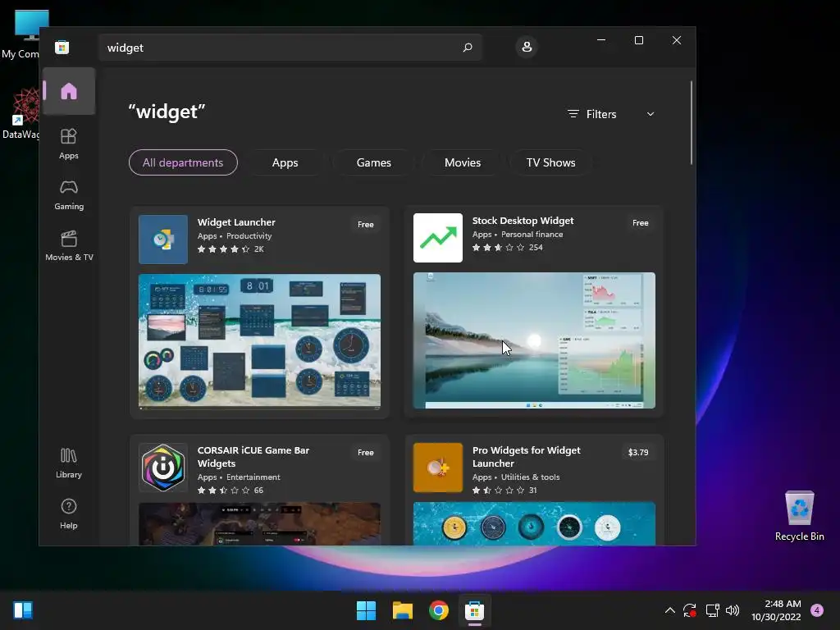Viewport: 840px width, 630px height.
Task: Select the TV Shows department pill
Action: tap(550, 162)
